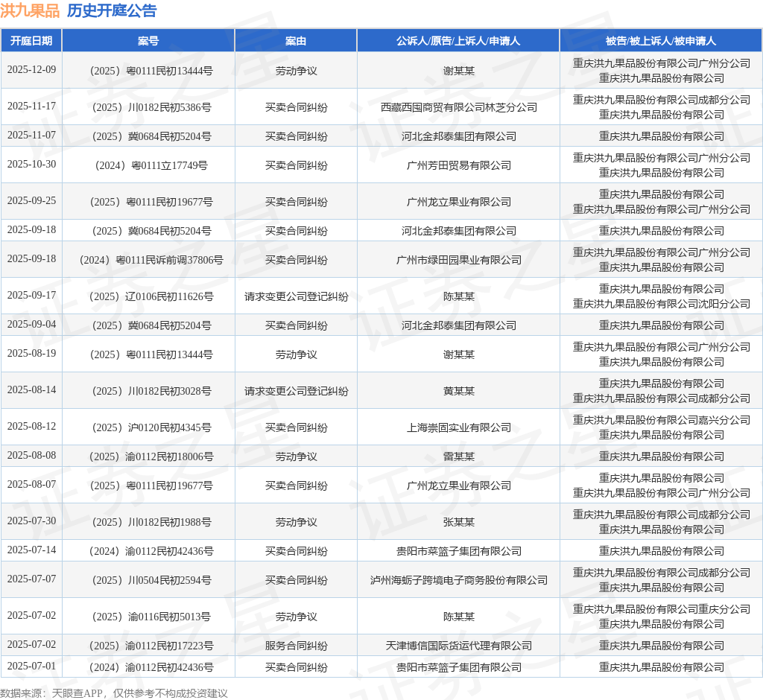The height and width of the screenshot is (700, 763).
Task: Click 广州龙立果业有限公司 in the 2025-08-07 row
Action: [459, 486]
